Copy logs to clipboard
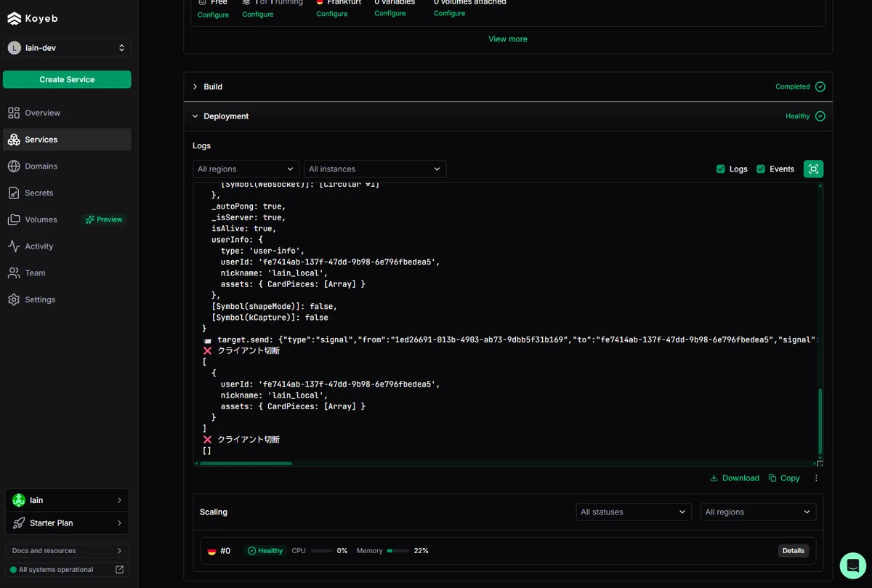Image resolution: width=872 pixels, height=588 pixels. coord(784,478)
